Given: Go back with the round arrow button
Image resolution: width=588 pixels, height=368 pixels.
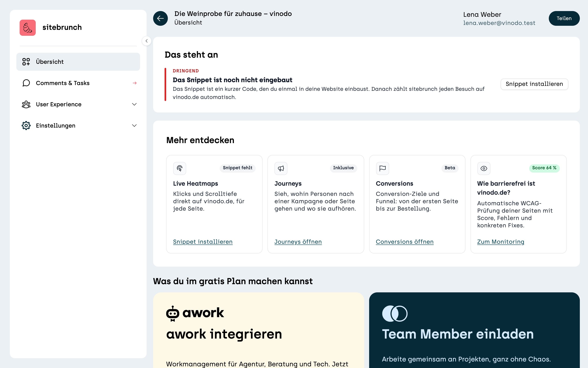Looking at the screenshot, I should tap(160, 18).
